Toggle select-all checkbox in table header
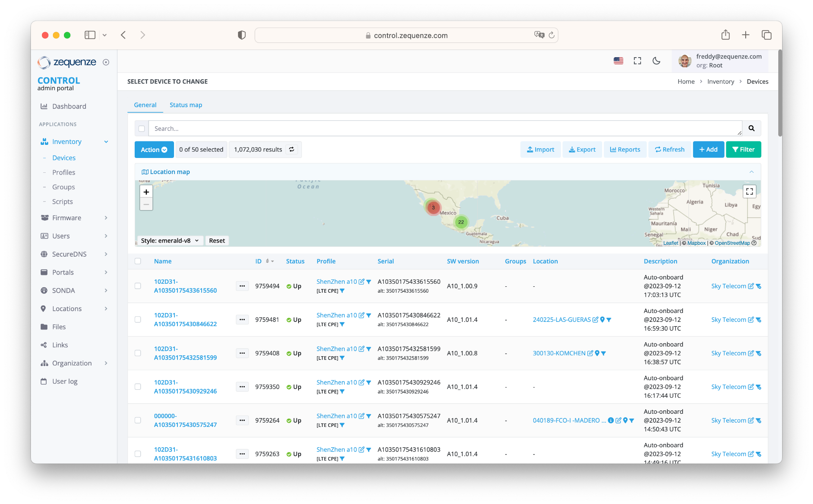813x504 pixels. click(138, 261)
